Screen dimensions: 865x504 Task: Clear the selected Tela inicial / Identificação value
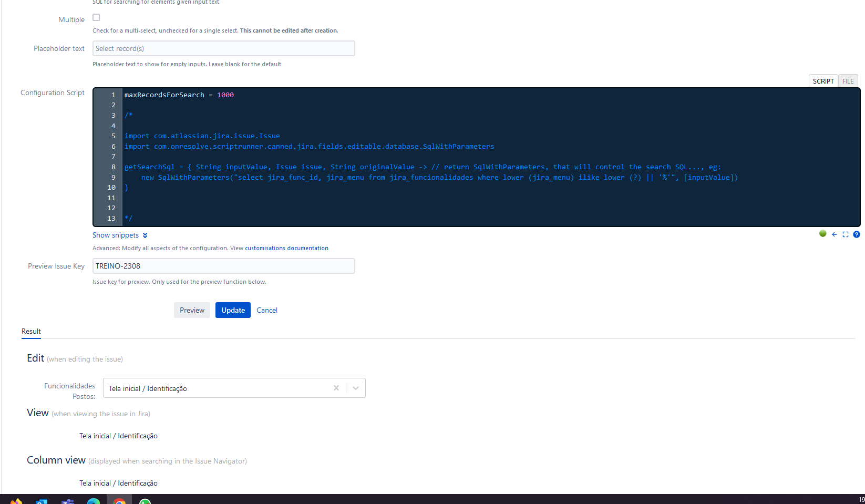pos(336,388)
